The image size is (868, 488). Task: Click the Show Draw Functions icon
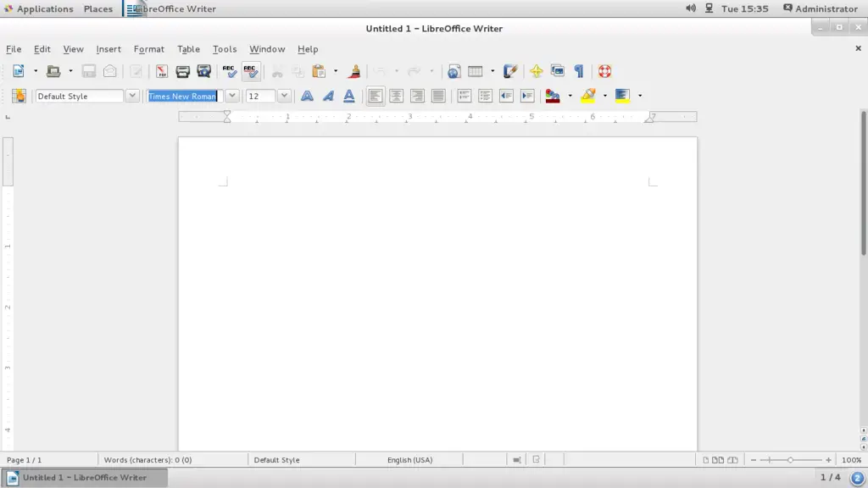(x=510, y=71)
